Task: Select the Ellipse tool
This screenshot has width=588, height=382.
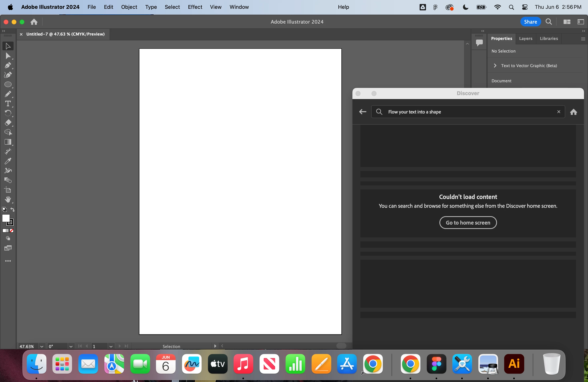Action: point(8,85)
